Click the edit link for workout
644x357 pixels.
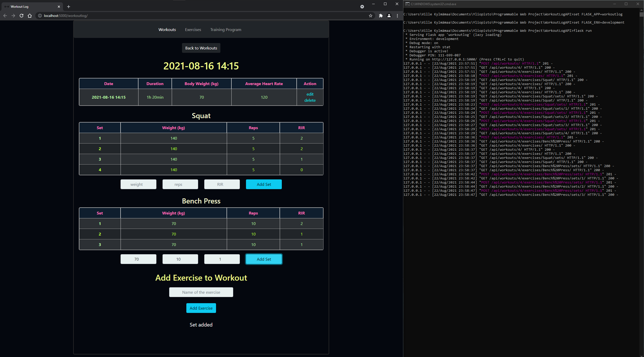tap(310, 94)
